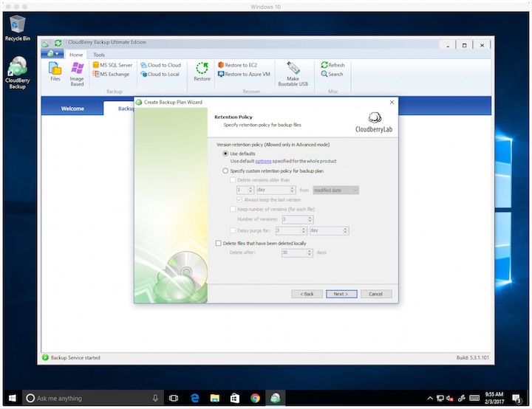
Task: Launch Make Bootable USB tool
Action: coord(293,74)
